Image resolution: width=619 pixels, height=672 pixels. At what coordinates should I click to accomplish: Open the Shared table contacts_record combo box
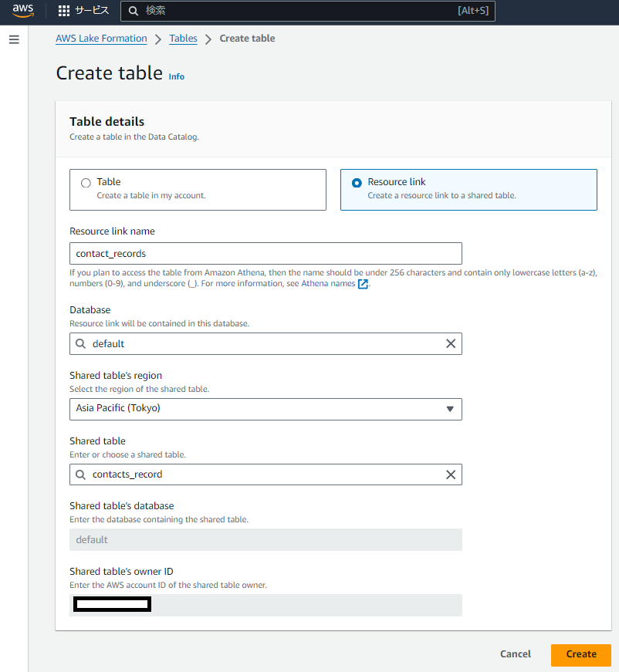[x=266, y=474]
